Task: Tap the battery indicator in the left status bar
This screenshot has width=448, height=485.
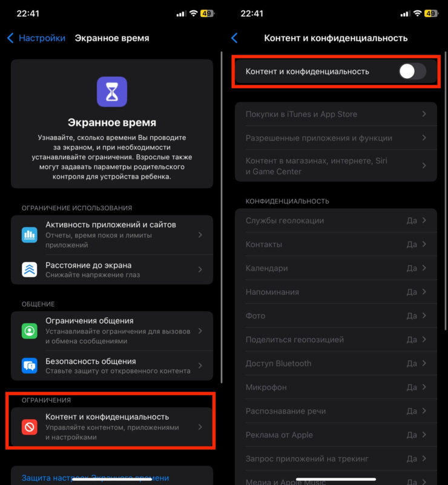Action: coord(207,13)
